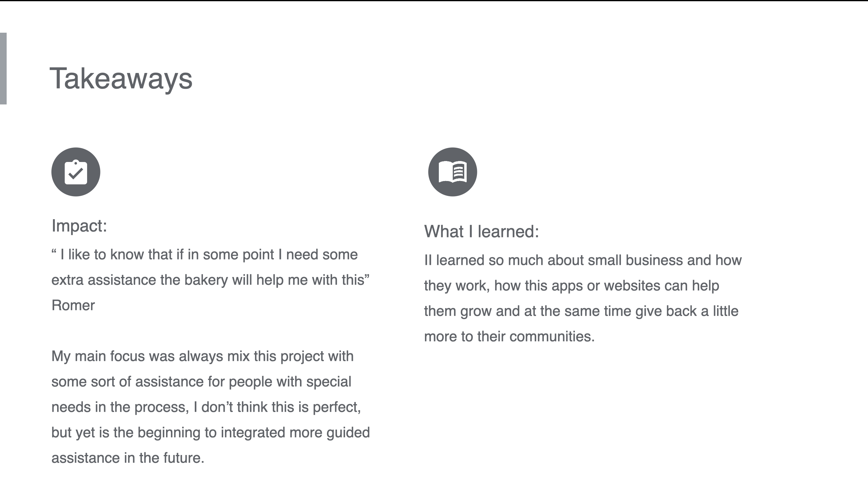Viewport: 868px width, 488px height.
Task: Click the open book icon
Action: [452, 172]
